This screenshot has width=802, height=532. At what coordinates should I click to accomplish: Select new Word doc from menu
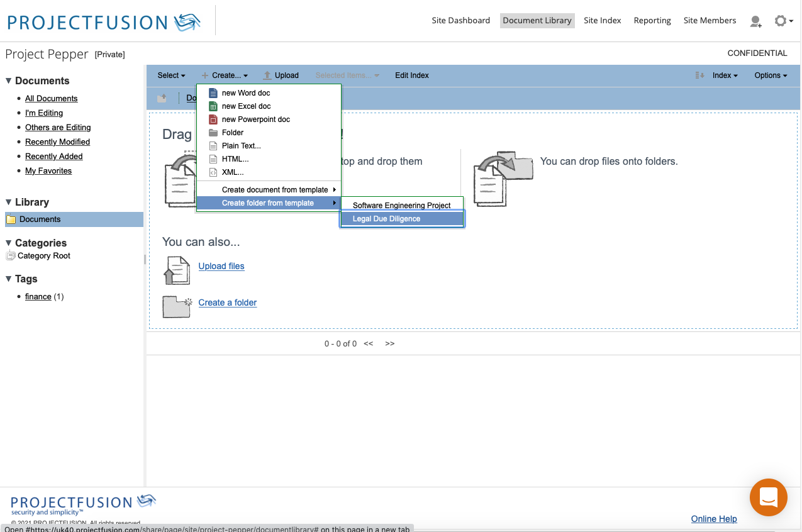[x=245, y=93]
